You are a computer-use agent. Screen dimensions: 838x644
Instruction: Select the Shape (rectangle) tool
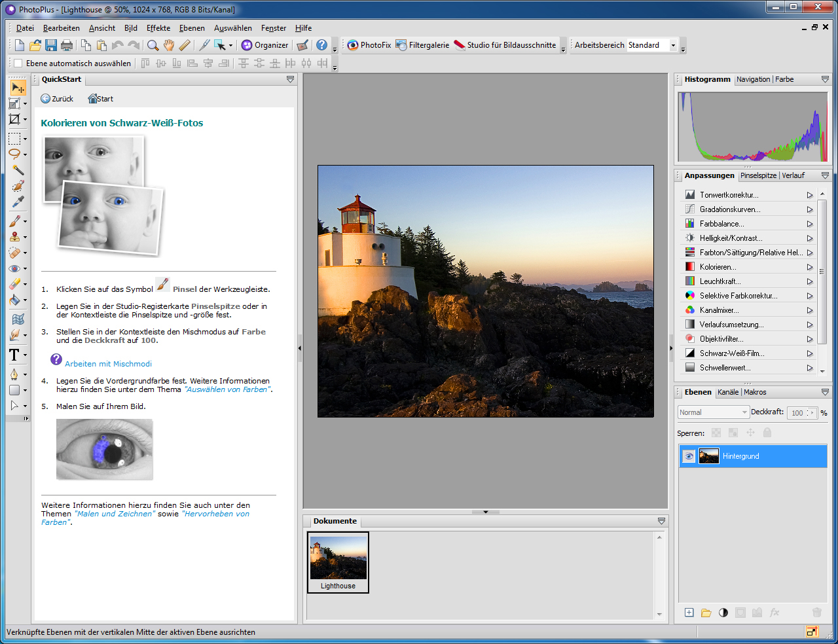14,390
